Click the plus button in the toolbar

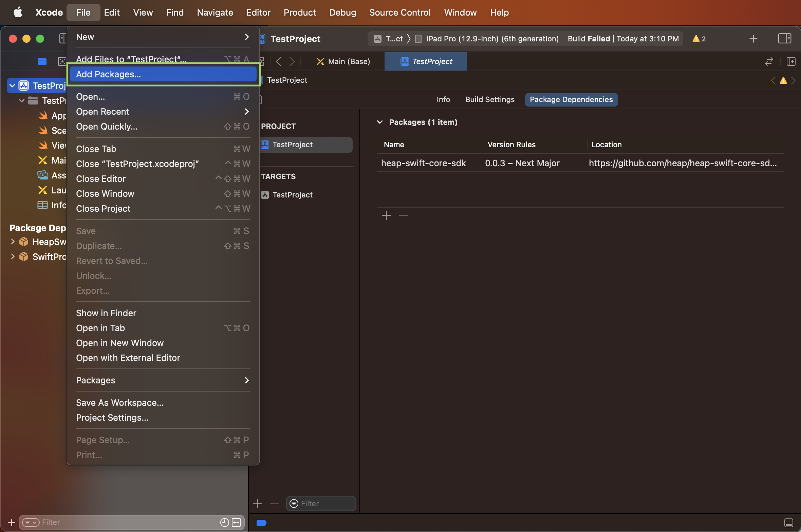point(753,39)
